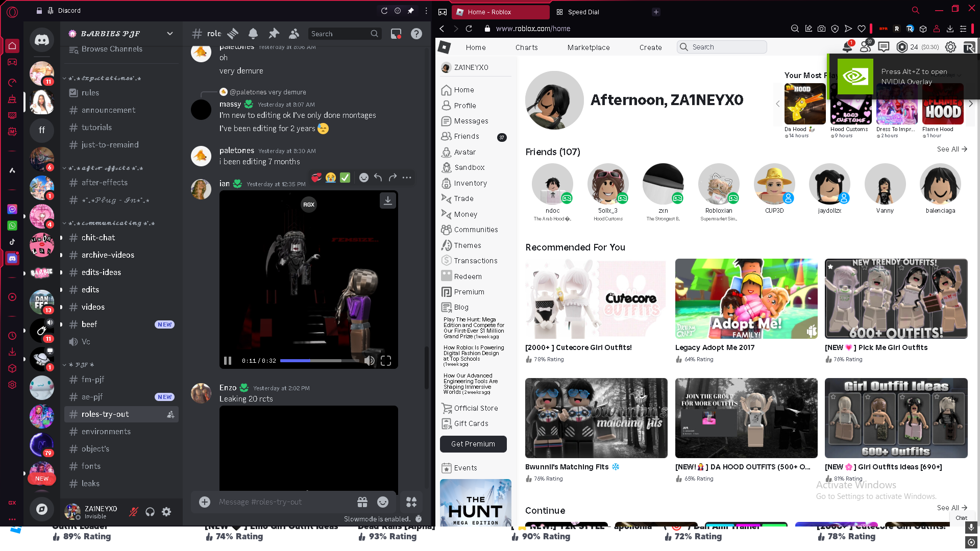Open Discord pinned messages icon
Image resolution: width=980 pixels, height=551 pixels.
pyautogui.click(x=274, y=34)
